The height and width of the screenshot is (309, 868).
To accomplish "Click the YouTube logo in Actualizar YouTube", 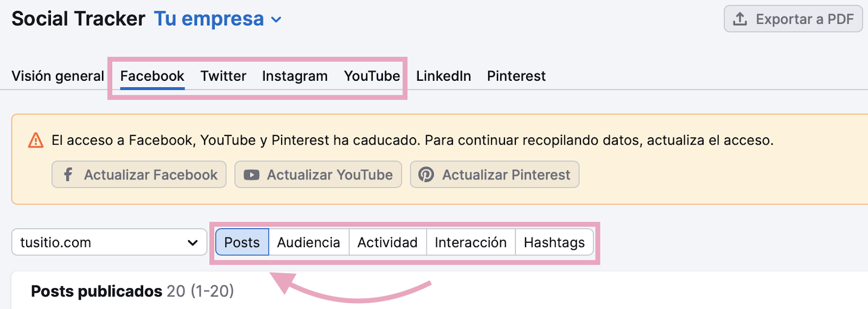I will coord(251,175).
